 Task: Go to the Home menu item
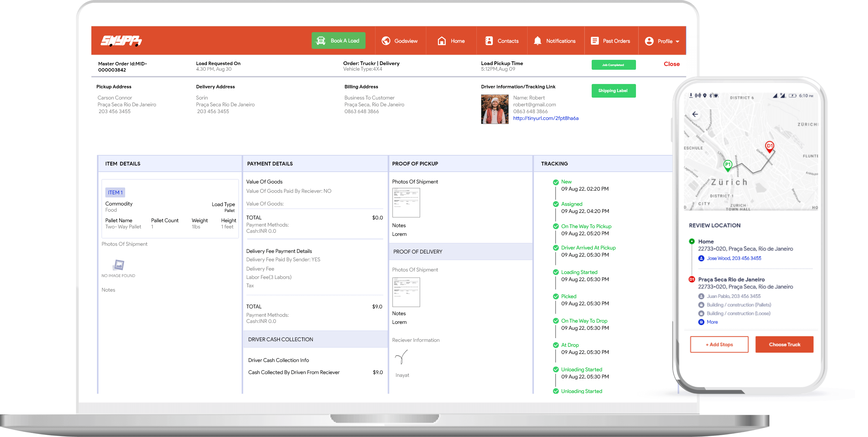pyautogui.click(x=451, y=41)
